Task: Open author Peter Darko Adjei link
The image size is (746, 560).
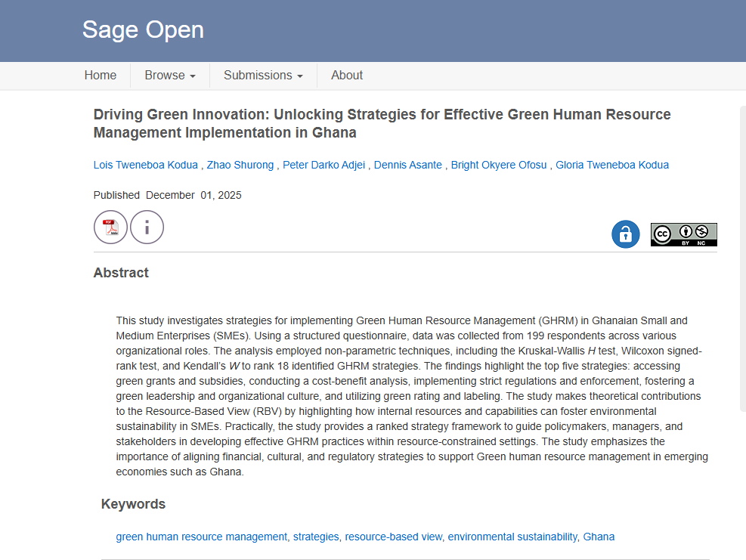Action: pyautogui.click(x=323, y=165)
